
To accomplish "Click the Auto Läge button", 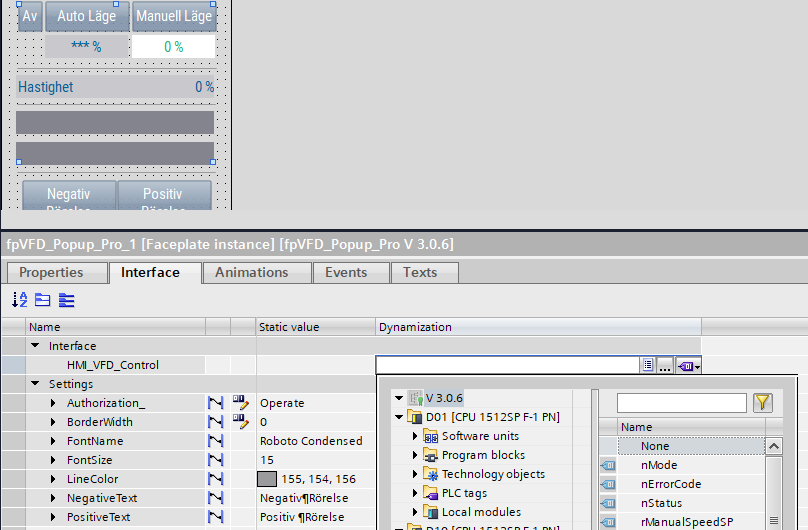I will [87, 16].
